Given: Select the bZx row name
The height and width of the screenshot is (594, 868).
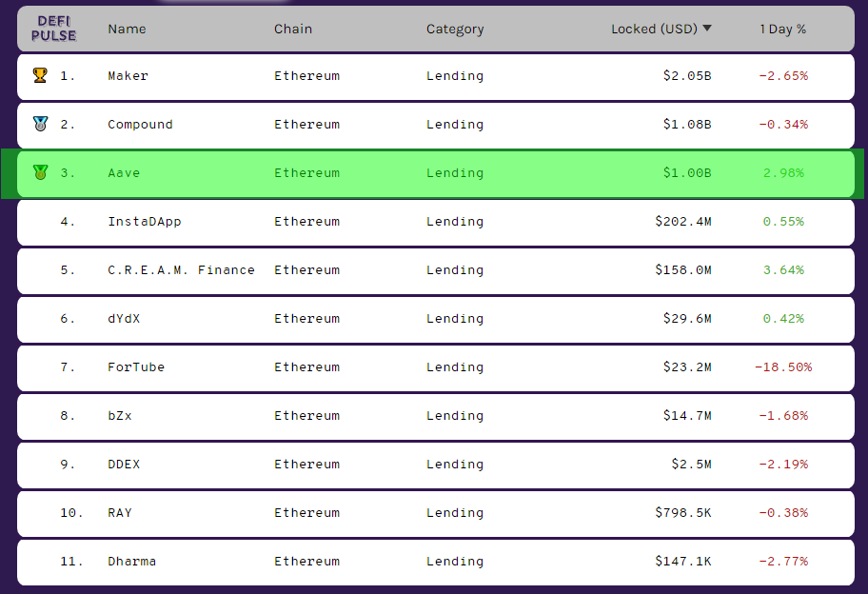Looking at the screenshot, I should coord(120,415).
